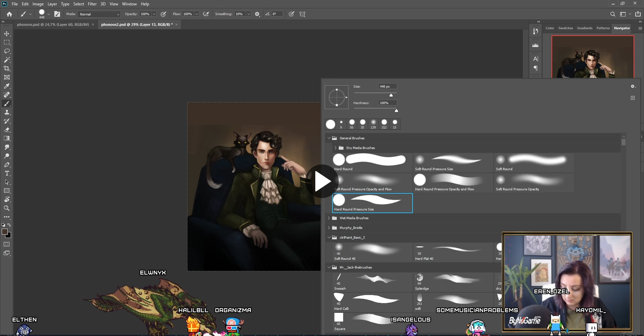Viewport: 644px width, 336px height.
Task: Expand the Dry Media Brushes folder
Action: [335, 148]
